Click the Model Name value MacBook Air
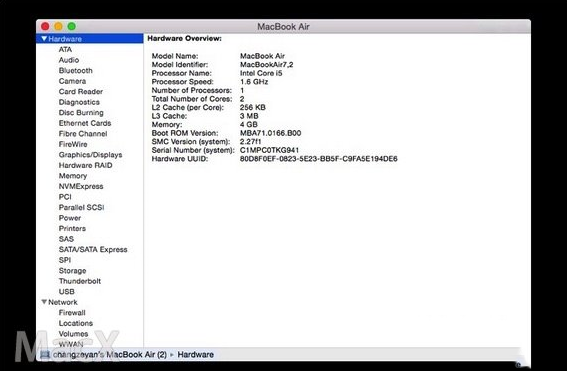Viewport: 567px width, 372px height. [x=262, y=56]
